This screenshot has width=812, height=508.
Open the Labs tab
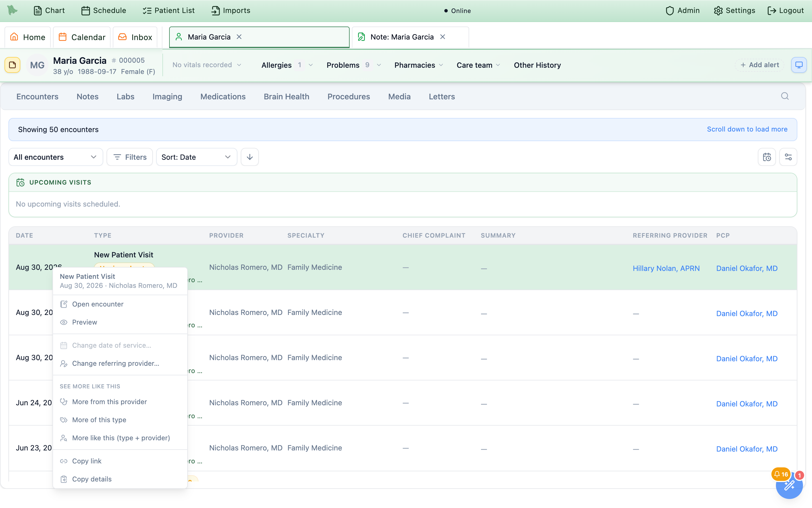point(125,97)
